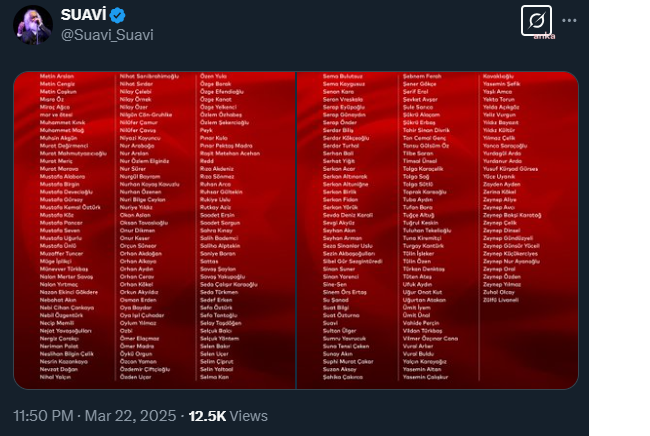Open the left attached image starting Metin Arslan
The image size is (650, 436).
coord(155,230)
